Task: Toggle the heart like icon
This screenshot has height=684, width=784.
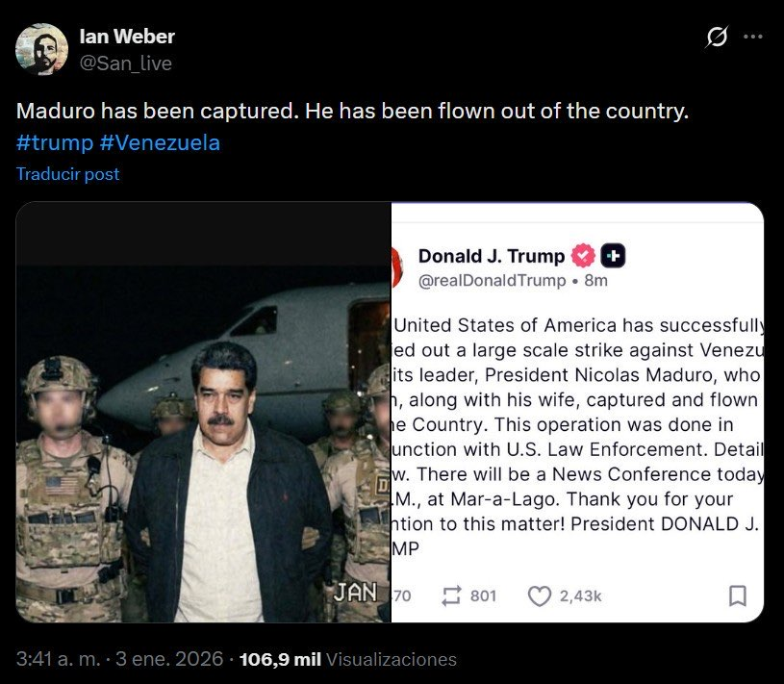Action: click(x=540, y=595)
